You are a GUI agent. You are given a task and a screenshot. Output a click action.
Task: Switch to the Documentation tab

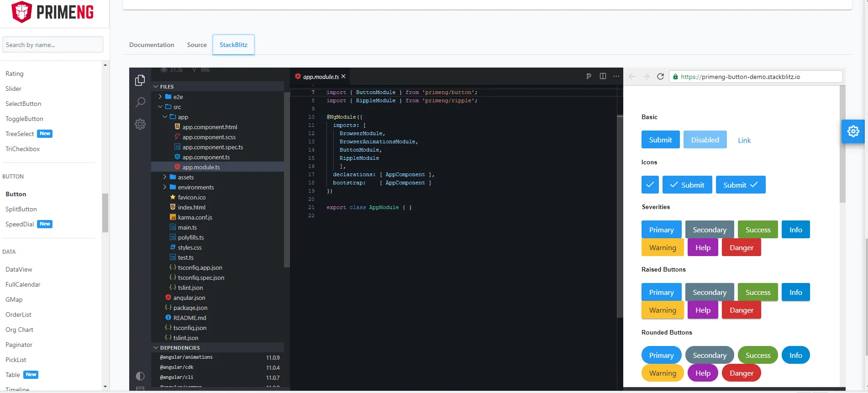point(152,45)
